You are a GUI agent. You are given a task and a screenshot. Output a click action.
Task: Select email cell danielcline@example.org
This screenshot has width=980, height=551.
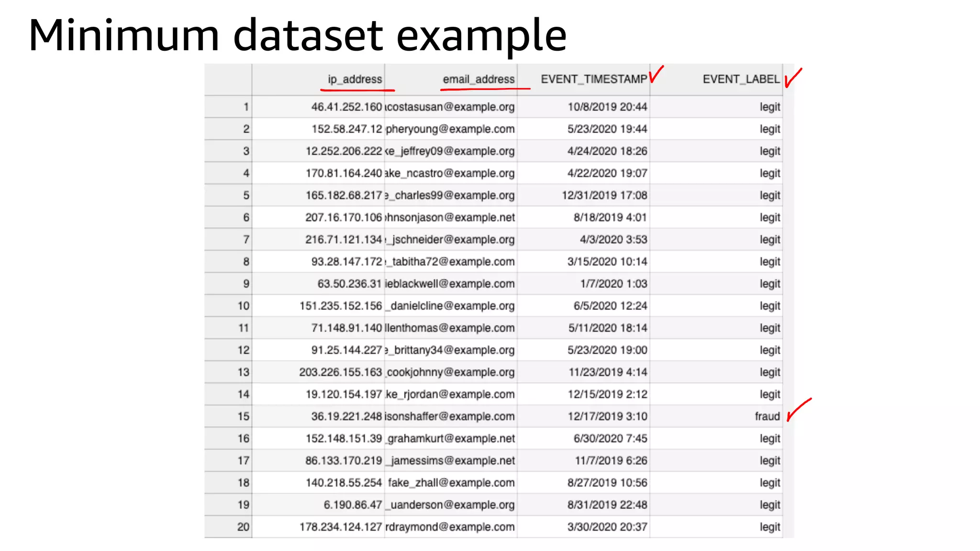(451, 306)
